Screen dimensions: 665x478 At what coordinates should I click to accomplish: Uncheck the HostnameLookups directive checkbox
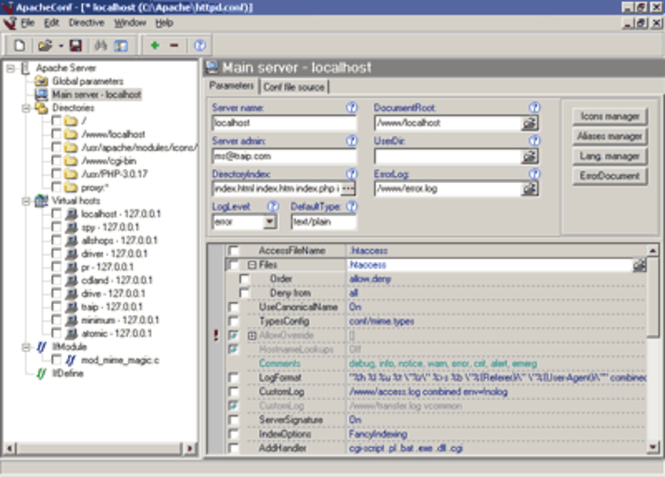[233, 349]
